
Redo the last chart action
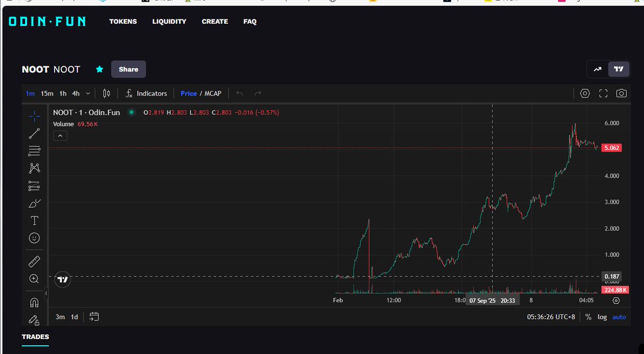click(258, 93)
